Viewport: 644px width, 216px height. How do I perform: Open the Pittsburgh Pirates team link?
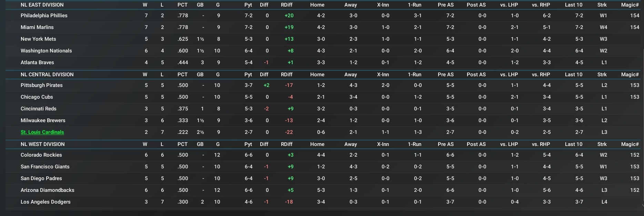41,85
